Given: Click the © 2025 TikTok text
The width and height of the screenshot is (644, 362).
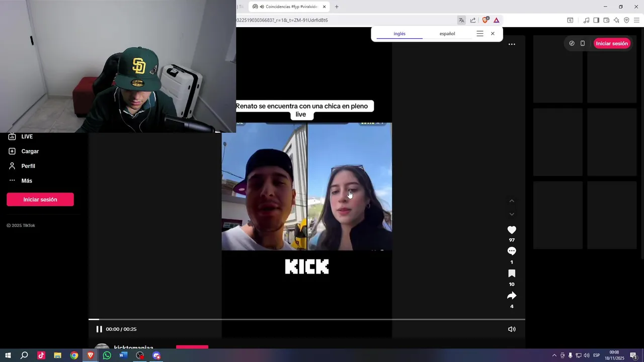Looking at the screenshot, I should click(x=21, y=225).
